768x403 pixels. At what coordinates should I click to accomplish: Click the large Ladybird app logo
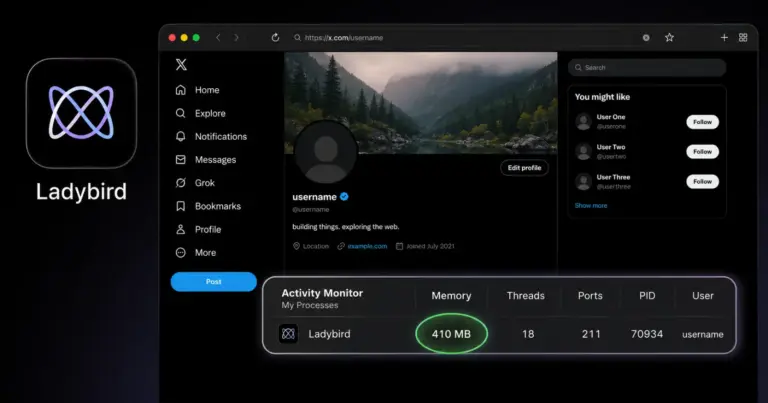point(81,113)
